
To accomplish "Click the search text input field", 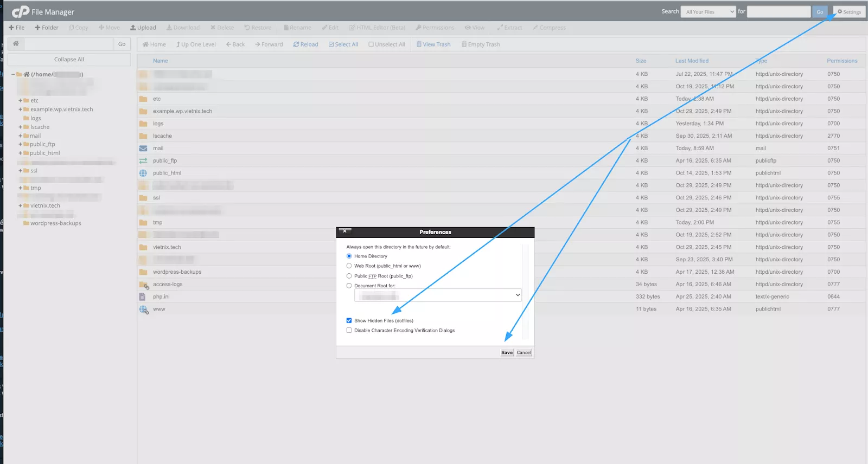I will tap(778, 12).
